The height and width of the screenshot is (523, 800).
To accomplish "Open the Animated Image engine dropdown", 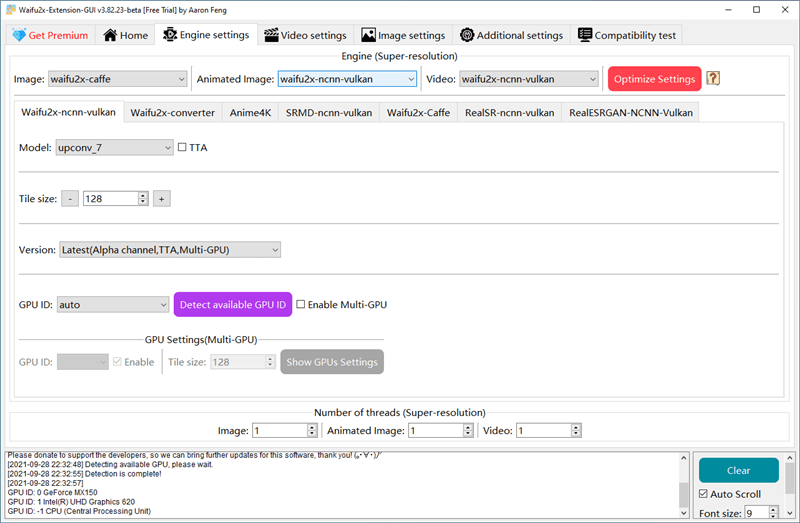I will click(347, 79).
